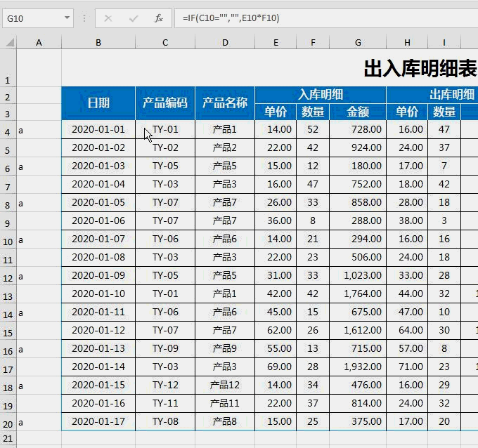
Task: Click product code TY-09
Action: coord(165,349)
